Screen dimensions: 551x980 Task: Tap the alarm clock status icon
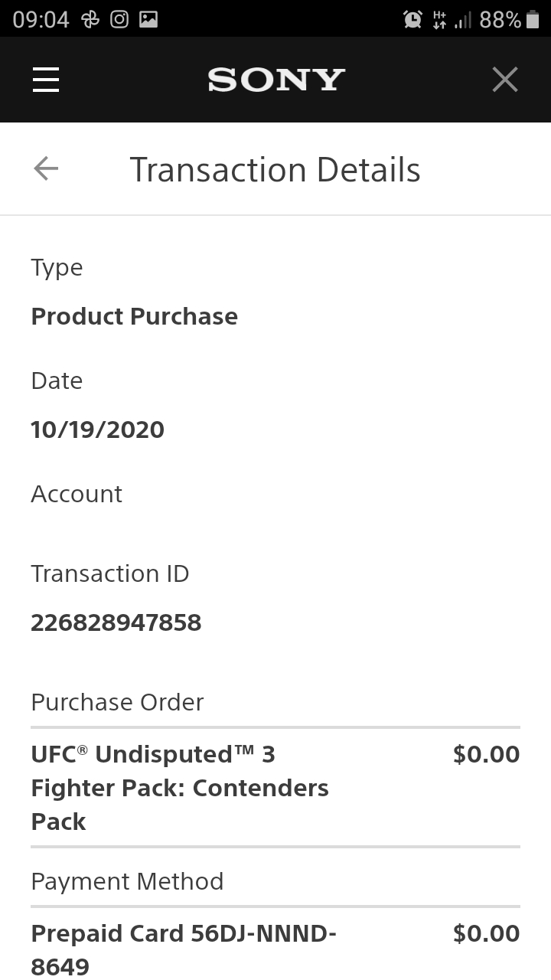coord(412,20)
